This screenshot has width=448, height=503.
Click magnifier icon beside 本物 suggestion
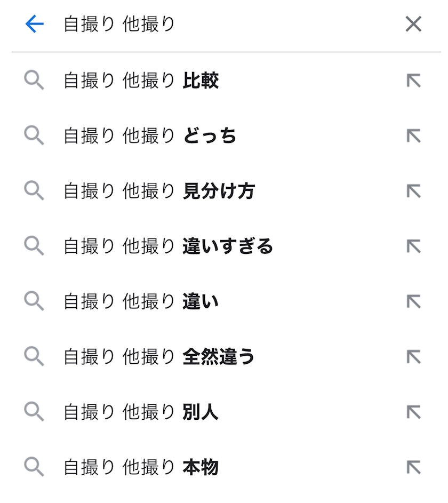(34, 468)
